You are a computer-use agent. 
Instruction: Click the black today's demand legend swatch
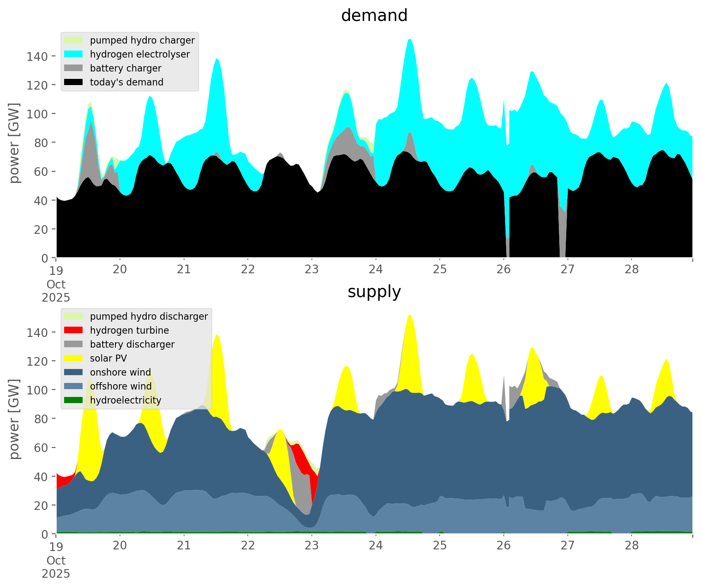(74, 82)
